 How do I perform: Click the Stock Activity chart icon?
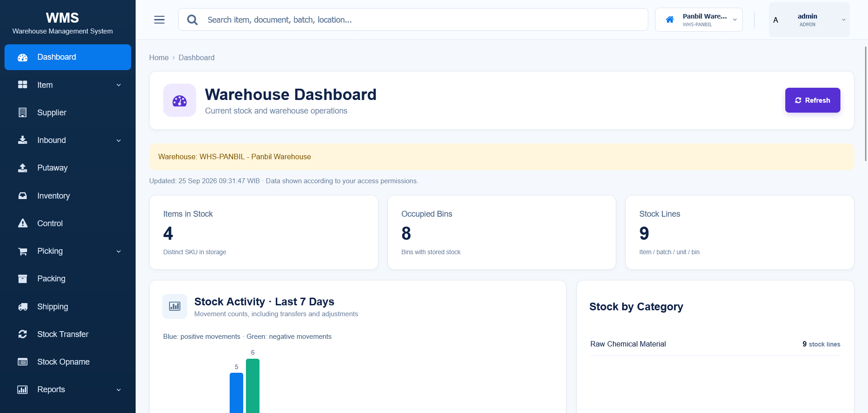pyautogui.click(x=175, y=306)
